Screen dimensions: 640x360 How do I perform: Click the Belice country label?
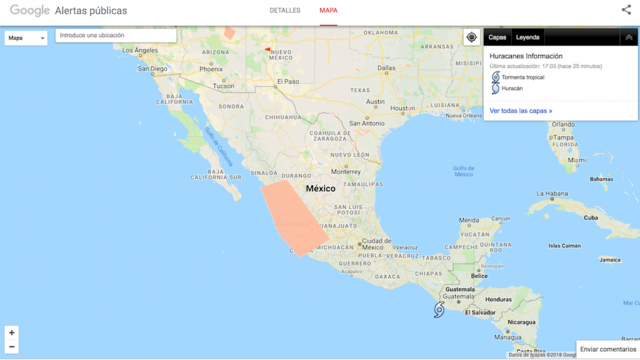coord(479,276)
